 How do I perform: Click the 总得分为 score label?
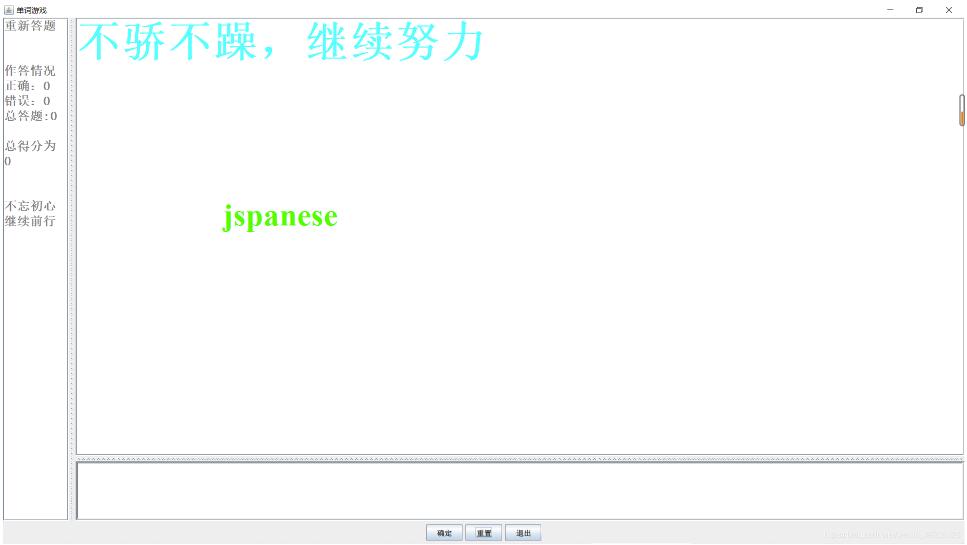pyautogui.click(x=30, y=146)
